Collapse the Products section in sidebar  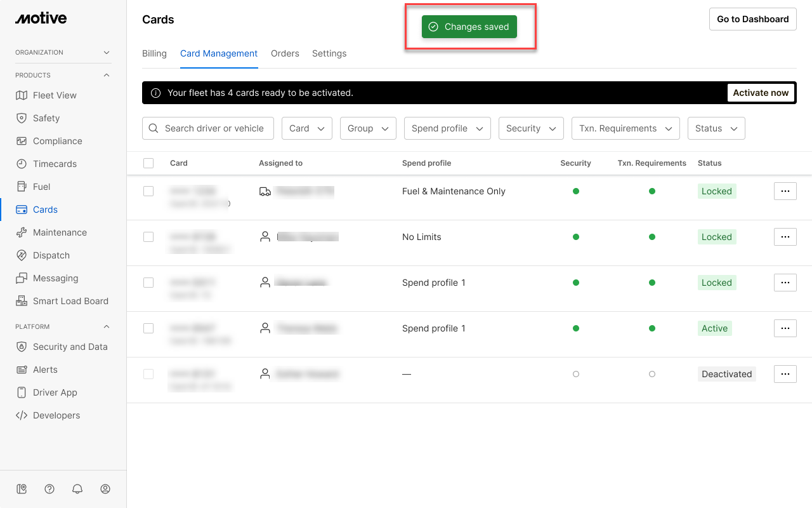pos(107,75)
